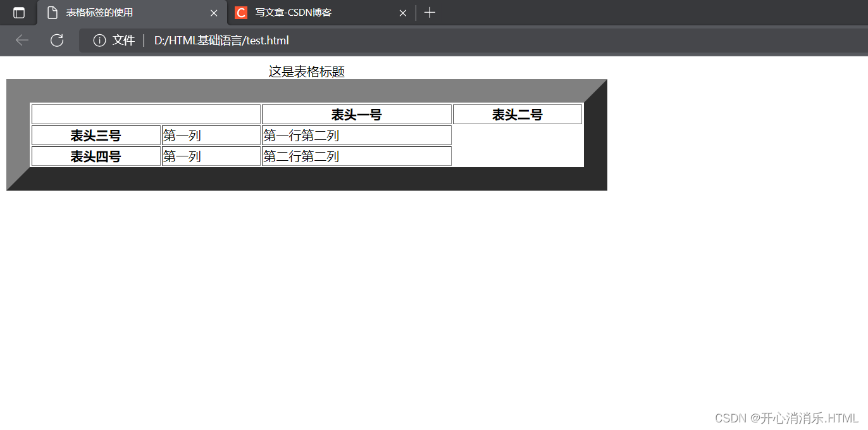Click the browser back arrow
Image resolution: width=868 pixels, height=430 pixels.
[x=22, y=41]
